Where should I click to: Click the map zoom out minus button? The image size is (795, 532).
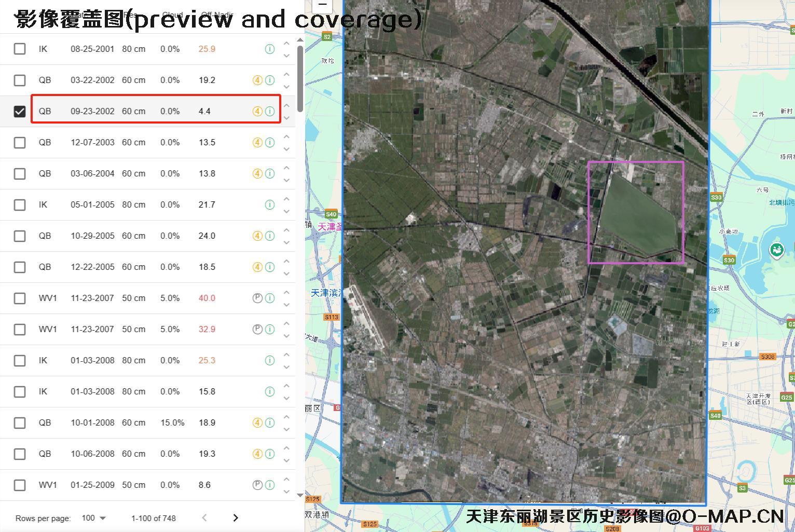[322, 5]
